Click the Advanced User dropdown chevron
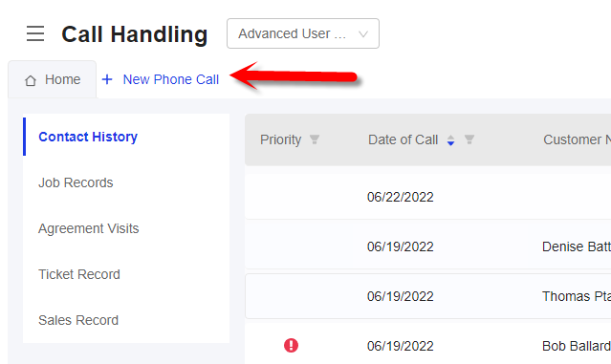 point(363,33)
